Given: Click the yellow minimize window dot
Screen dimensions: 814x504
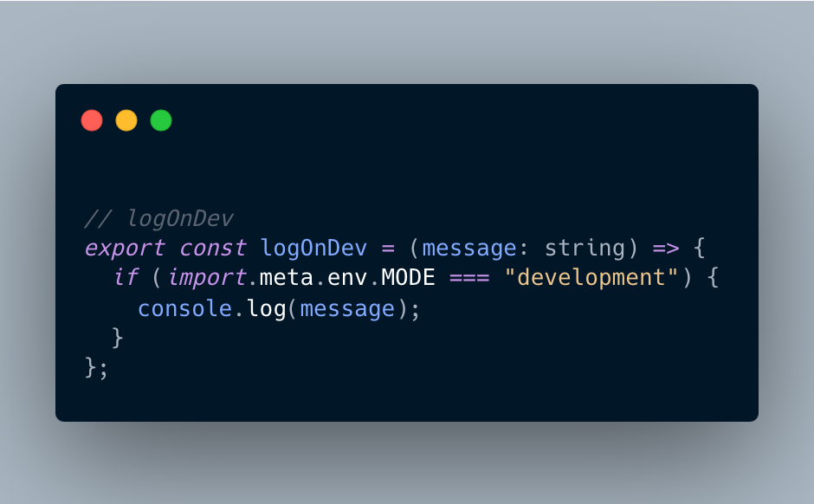Looking at the screenshot, I should [x=126, y=120].
